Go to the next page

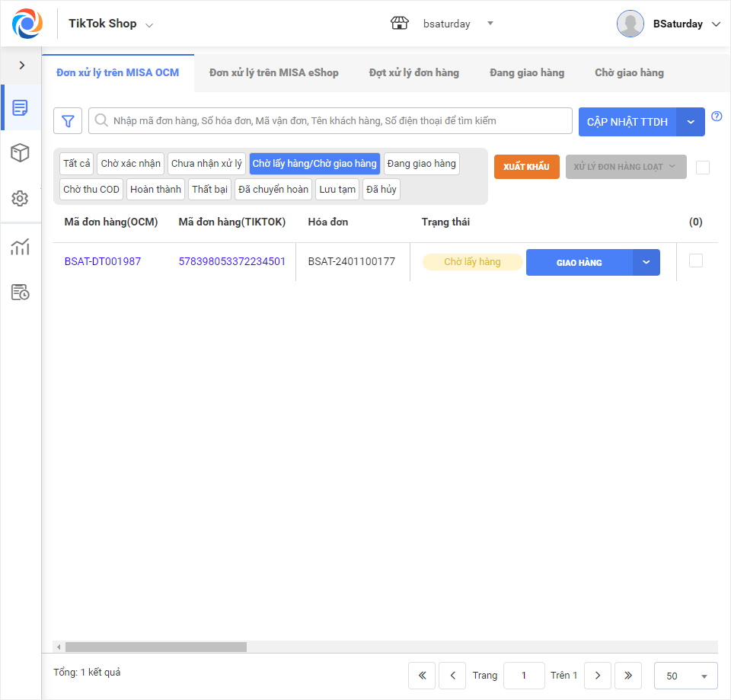(598, 676)
